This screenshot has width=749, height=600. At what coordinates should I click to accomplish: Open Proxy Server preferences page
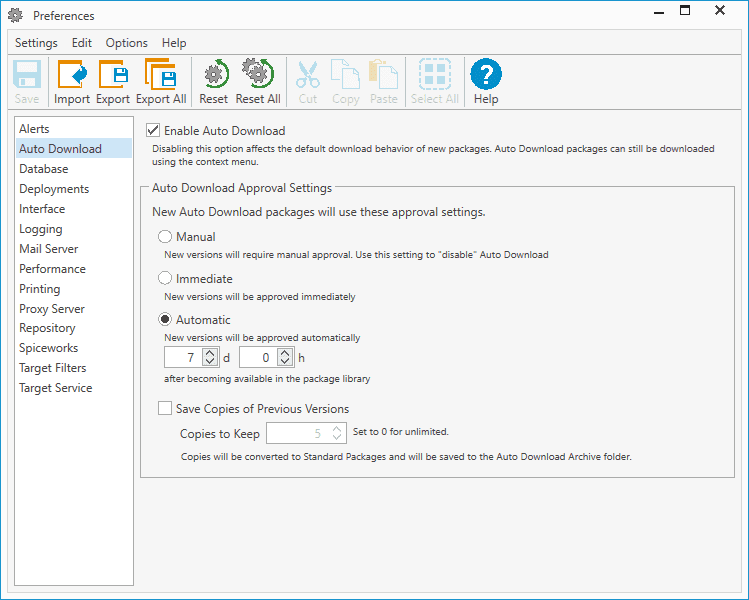(x=74, y=309)
